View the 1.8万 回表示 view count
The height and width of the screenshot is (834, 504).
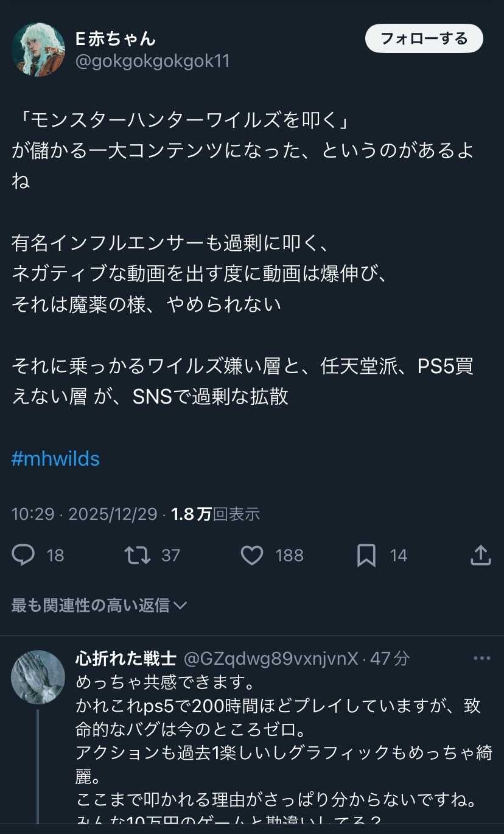click(215, 514)
